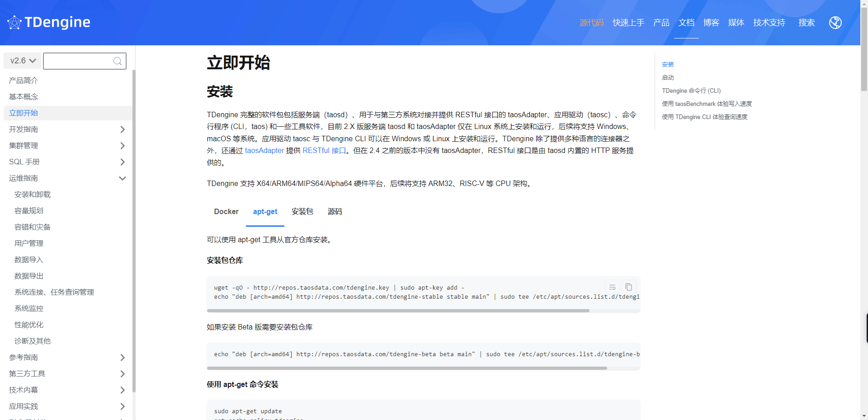Jump to 使用 taosBenchmark 体验写入速度
868x420 pixels.
pos(707,104)
